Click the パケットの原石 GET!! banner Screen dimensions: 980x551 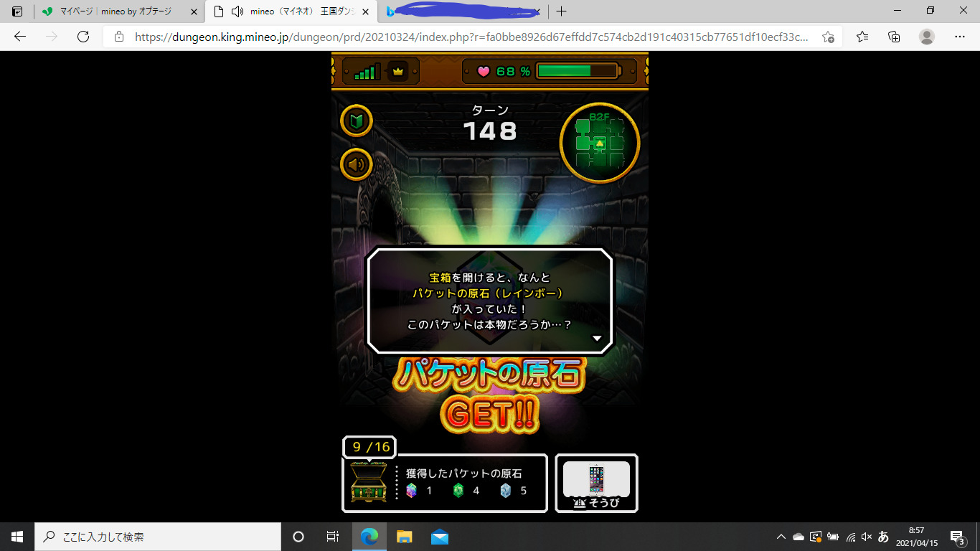(x=489, y=395)
